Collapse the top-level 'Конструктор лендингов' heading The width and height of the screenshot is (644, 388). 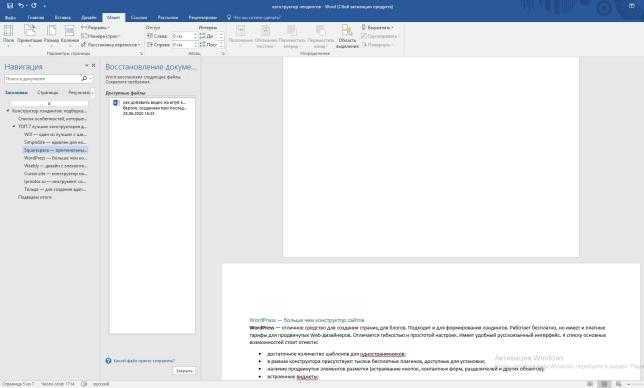coord(8,111)
